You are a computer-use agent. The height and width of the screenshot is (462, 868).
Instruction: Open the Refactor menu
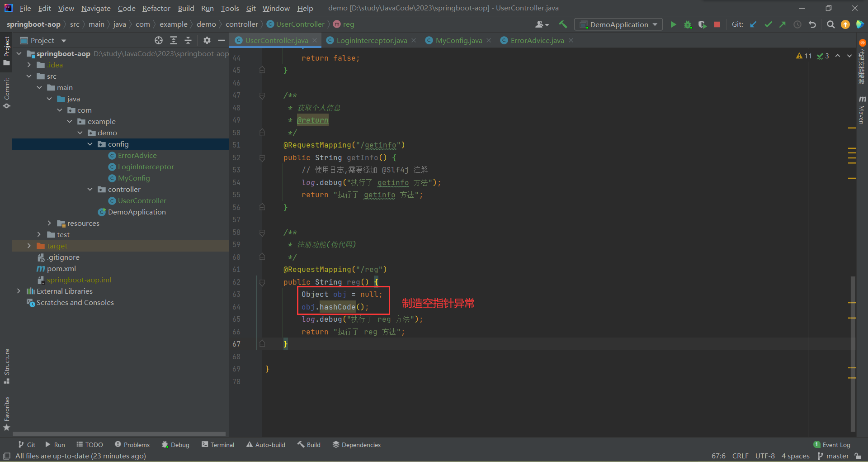pos(156,8)
